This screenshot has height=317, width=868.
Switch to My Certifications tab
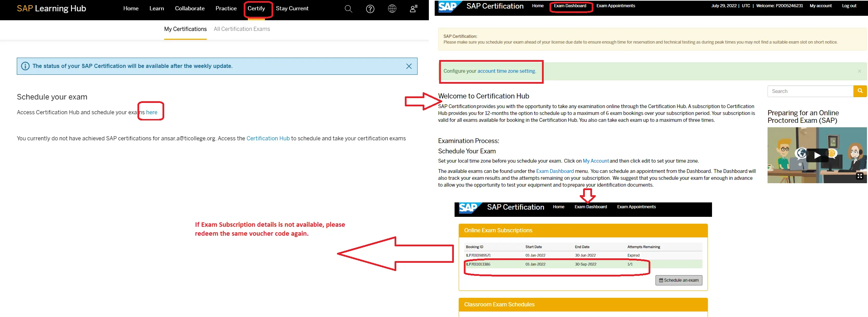point(185,29)
